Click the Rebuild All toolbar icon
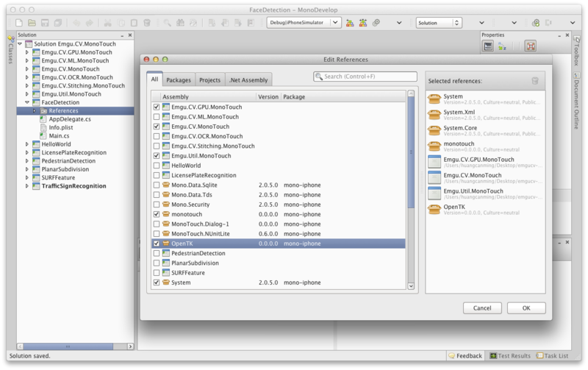588x370 pixels. (362, 23)
